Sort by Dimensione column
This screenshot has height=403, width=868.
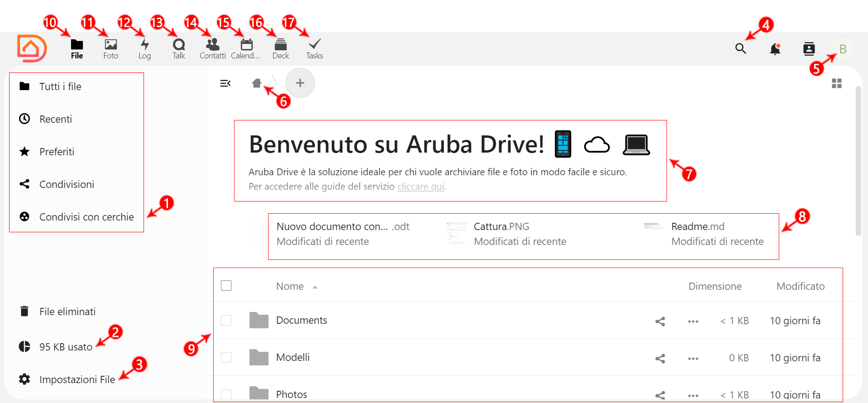(x=715, y=286)
